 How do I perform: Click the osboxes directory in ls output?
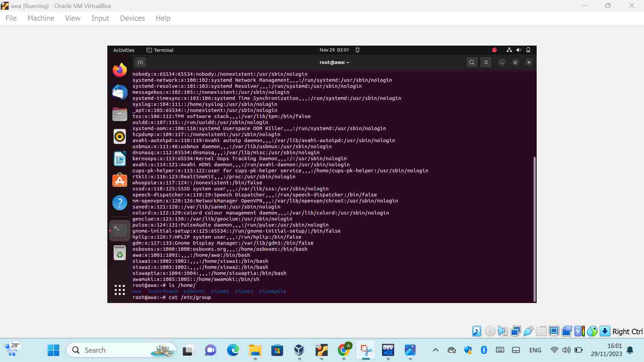tap(194, 291)
